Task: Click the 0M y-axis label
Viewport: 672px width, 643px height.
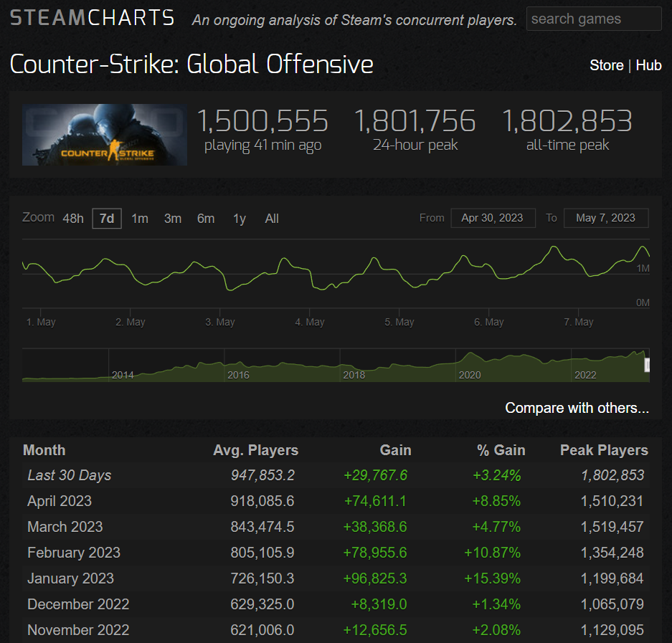Action: click(643, 303)
